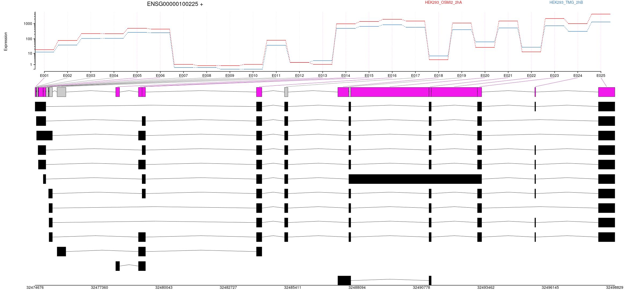Click y-axis tick value 1000
Screen dimensions: 644x292
click(x=28, y=24)
